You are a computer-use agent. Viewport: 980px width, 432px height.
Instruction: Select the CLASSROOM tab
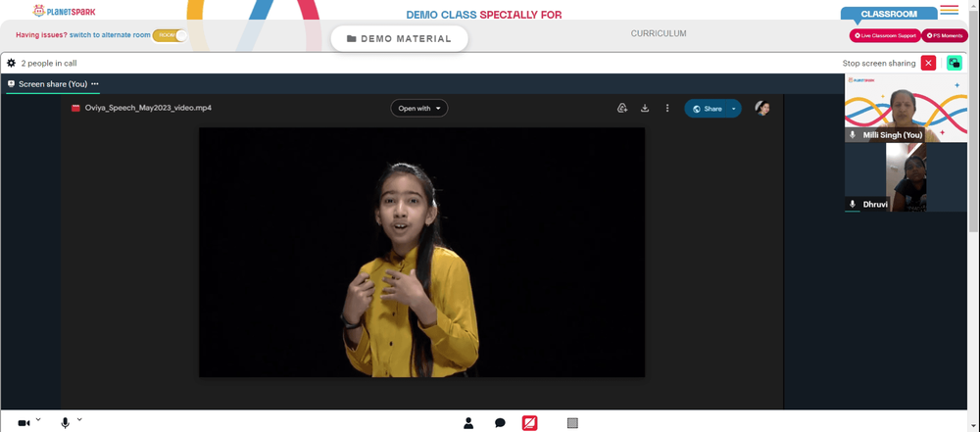[889, 14]
